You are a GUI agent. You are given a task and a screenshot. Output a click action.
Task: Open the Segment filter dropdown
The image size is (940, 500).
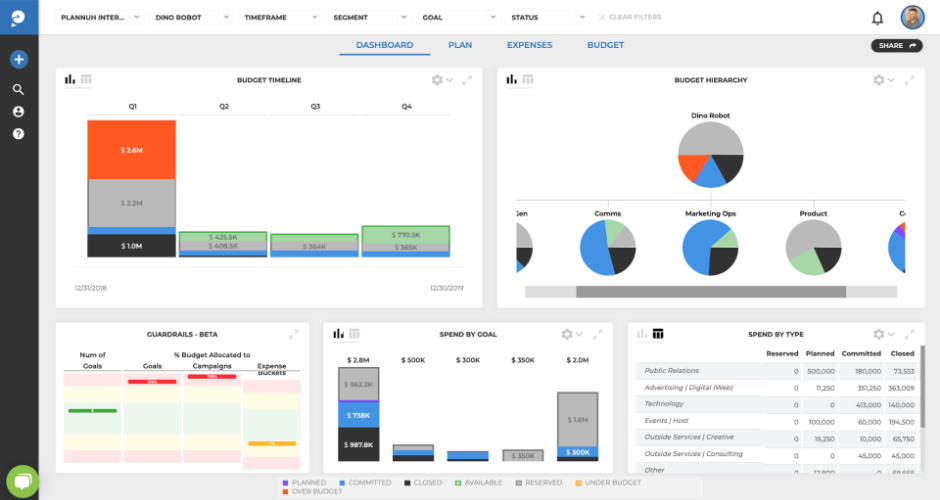pos(369,18)
